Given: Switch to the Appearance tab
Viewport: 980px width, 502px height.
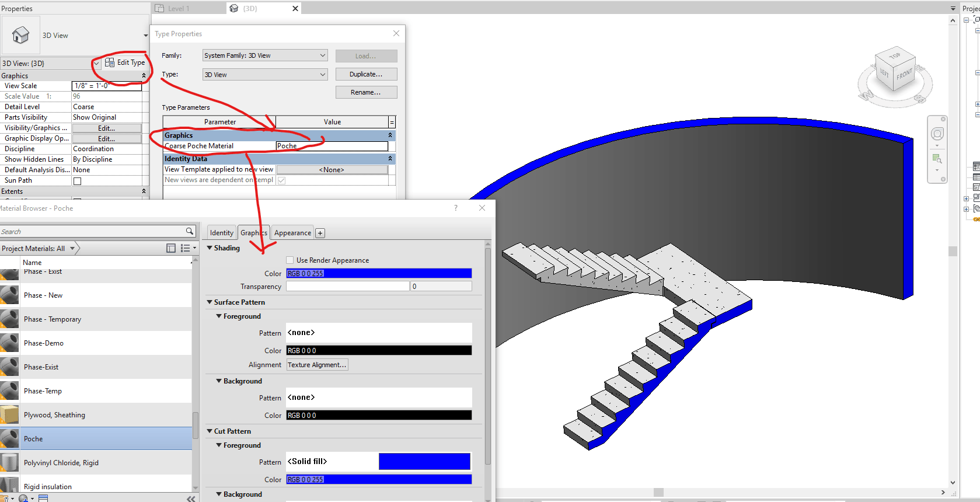Looking at the screenshot, I should click(x=292, y=232).
